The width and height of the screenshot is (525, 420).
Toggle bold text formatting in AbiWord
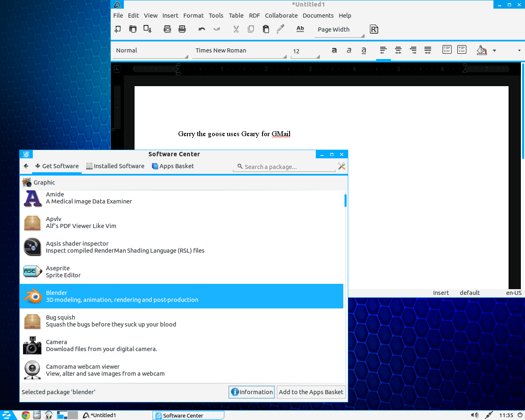[x=334, y=50]
